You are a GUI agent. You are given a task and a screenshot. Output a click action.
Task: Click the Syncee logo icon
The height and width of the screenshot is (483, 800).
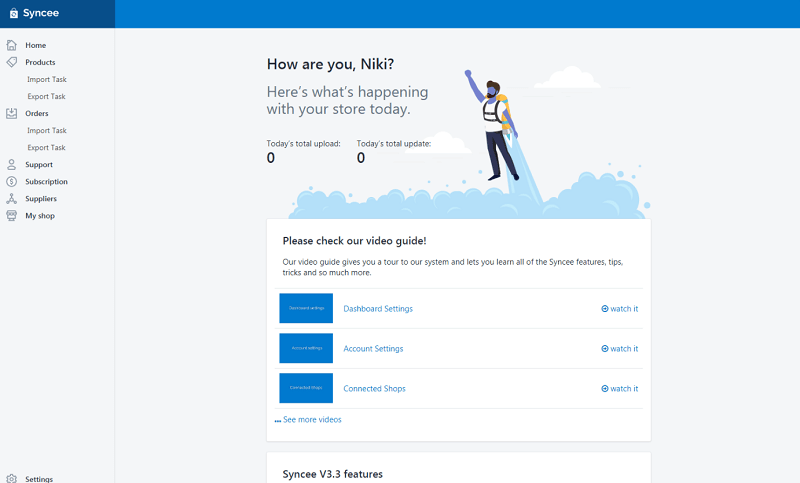point(14,13)
